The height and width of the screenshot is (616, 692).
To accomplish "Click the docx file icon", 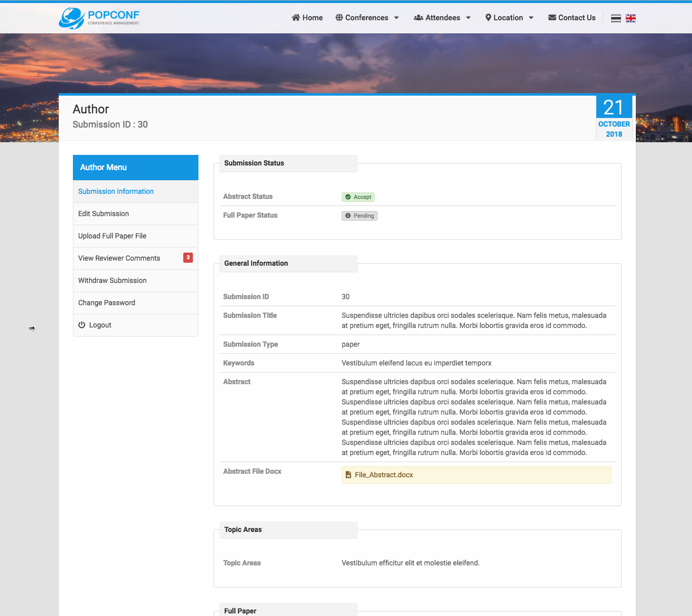I will tap(348, 475).
